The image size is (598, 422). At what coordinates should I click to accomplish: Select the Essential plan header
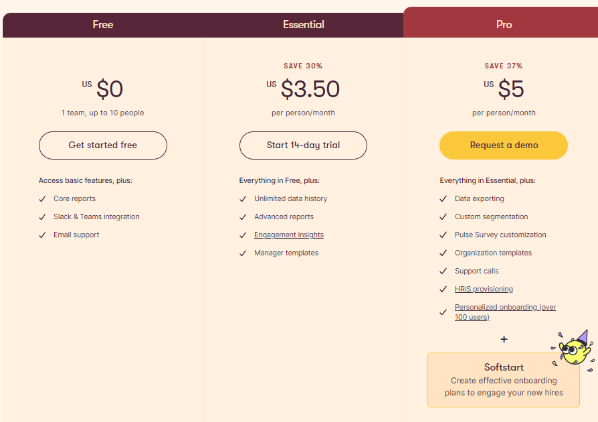[x=303, y=25]
